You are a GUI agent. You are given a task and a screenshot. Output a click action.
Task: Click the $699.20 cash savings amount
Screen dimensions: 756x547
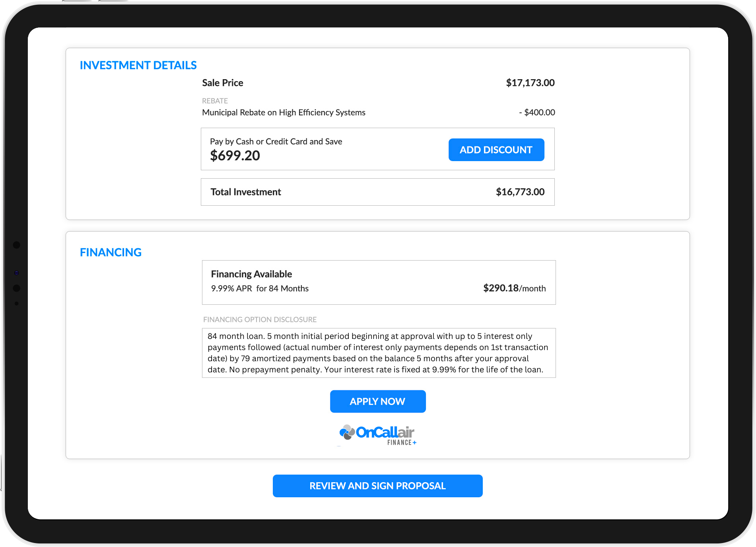click(x=235, y=156)
